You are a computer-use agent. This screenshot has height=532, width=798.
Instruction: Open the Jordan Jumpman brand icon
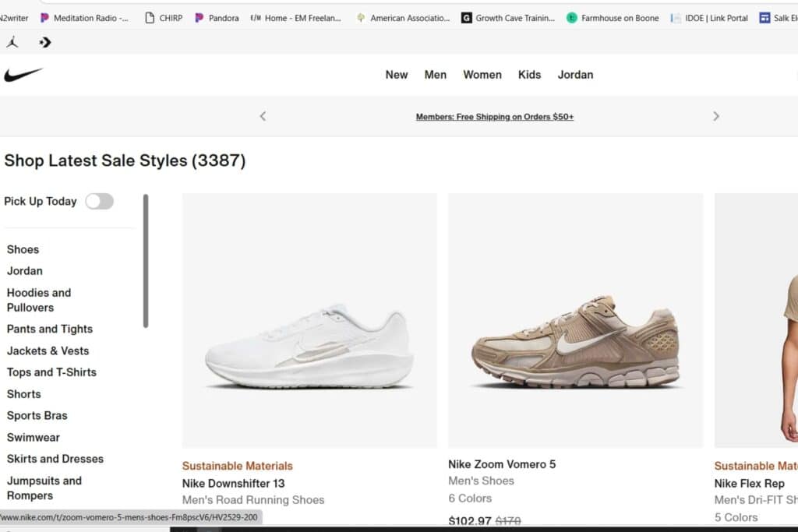[11, 42]
